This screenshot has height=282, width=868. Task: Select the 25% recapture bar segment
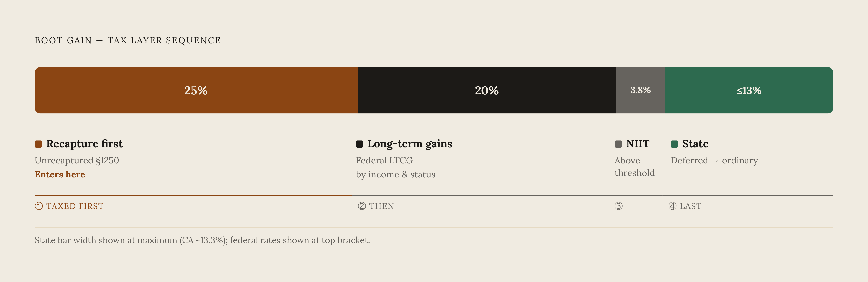click(x=196, y=90)
